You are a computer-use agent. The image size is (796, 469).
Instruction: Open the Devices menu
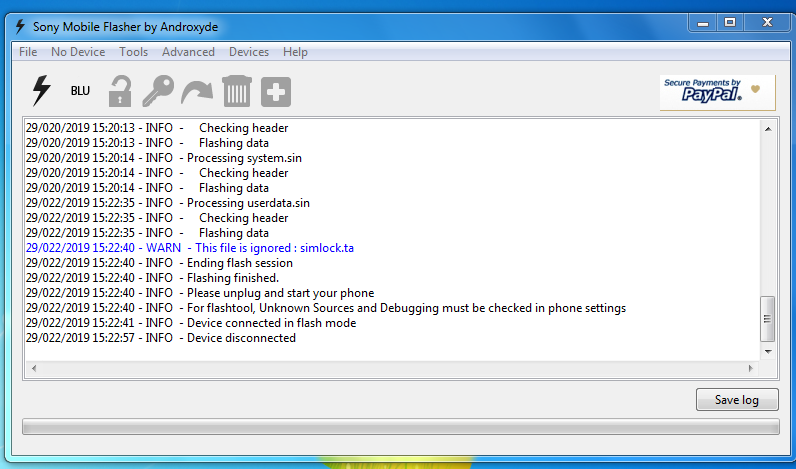(x=249, y=52)
